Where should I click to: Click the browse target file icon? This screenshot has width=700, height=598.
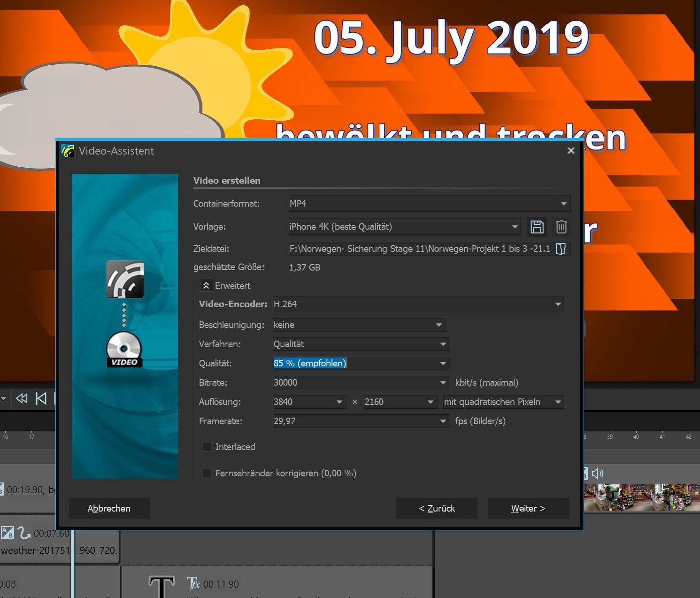tap(561, 249)
